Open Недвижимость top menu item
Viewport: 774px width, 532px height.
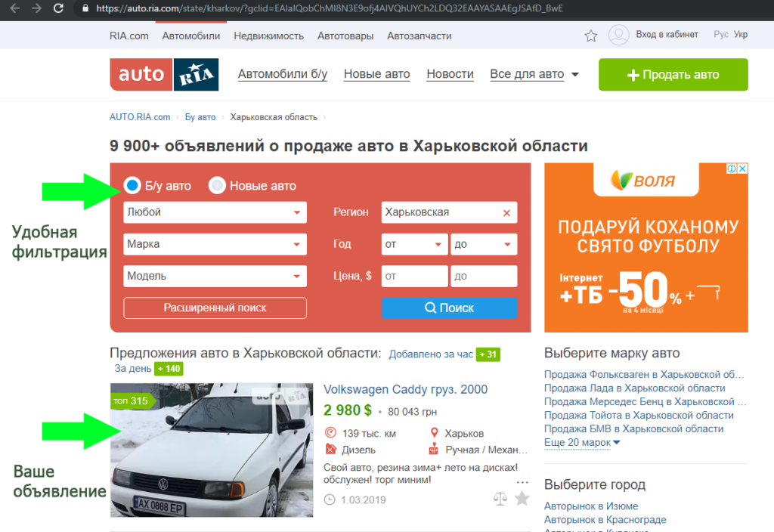click(x=268, y=36)
